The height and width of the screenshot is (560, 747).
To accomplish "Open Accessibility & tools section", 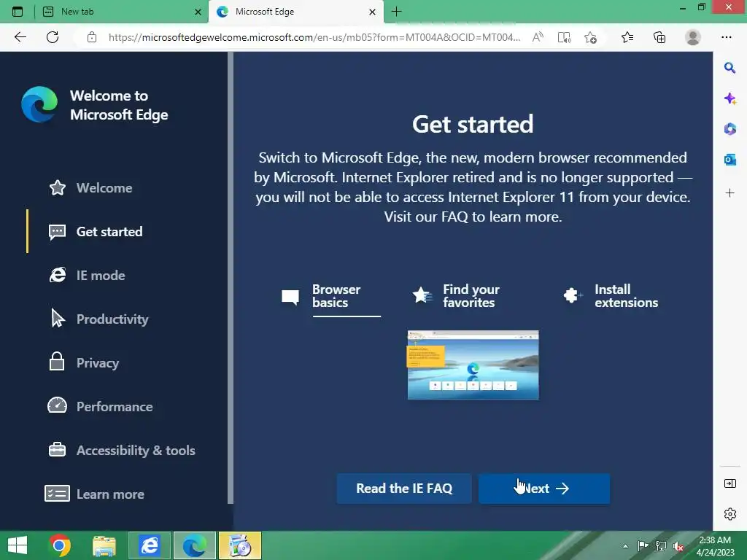I will 122,451.
